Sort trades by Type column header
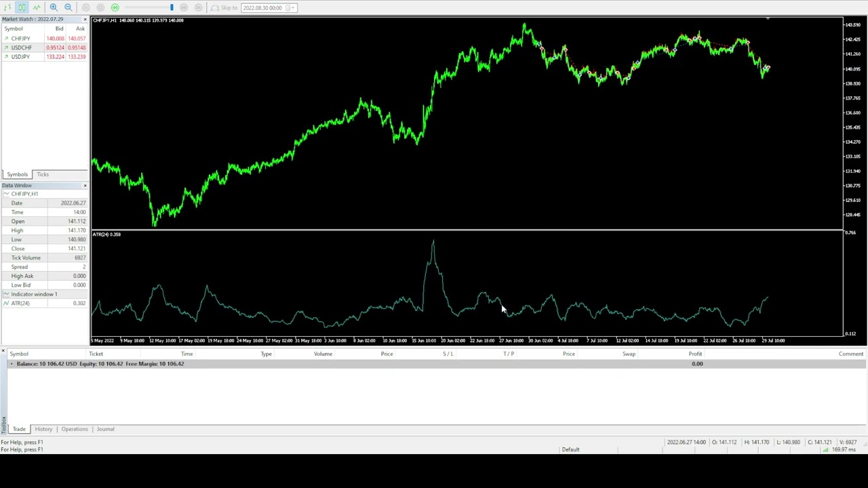 point(266,354)
